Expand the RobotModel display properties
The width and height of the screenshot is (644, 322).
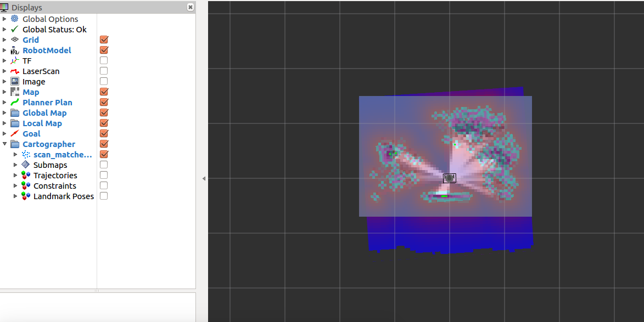[5, 50]
